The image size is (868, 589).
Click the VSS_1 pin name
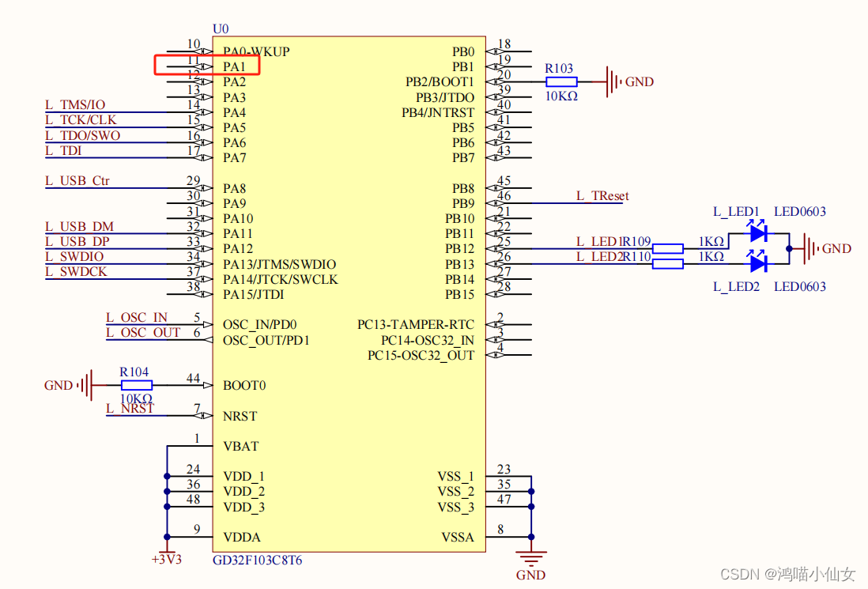tap(456, 477)
